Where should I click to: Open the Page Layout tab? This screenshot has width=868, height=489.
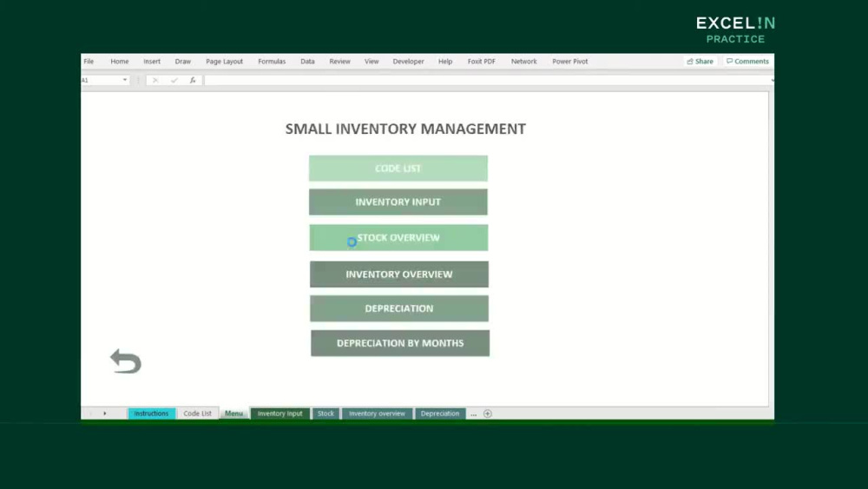(x=224, y=62)
